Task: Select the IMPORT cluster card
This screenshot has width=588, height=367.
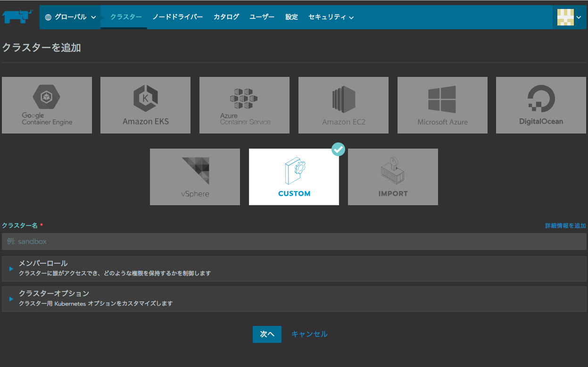Action: click(x=393, y=177)
